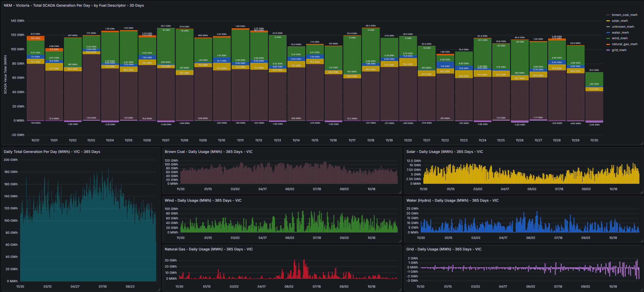The height and width of the screenshot is (292, 644).
Task: Open Daily Total Generation Per Day panel title menu
Action: point(52,152)
